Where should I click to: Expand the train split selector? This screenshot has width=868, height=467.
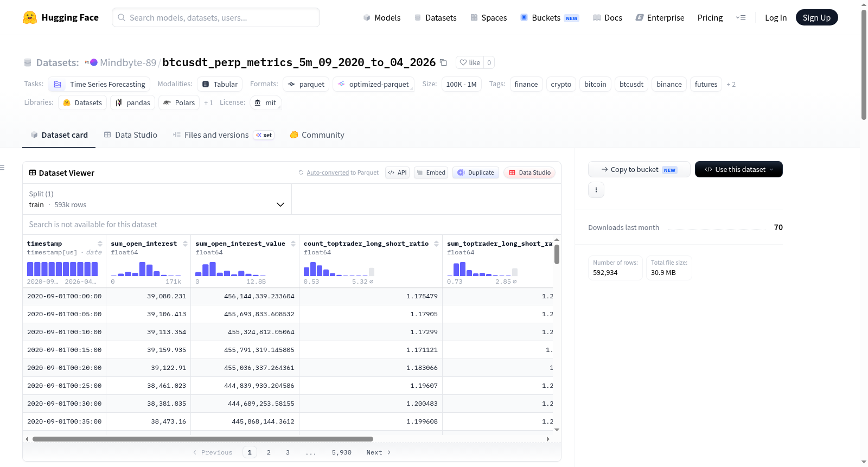point(157,199)
